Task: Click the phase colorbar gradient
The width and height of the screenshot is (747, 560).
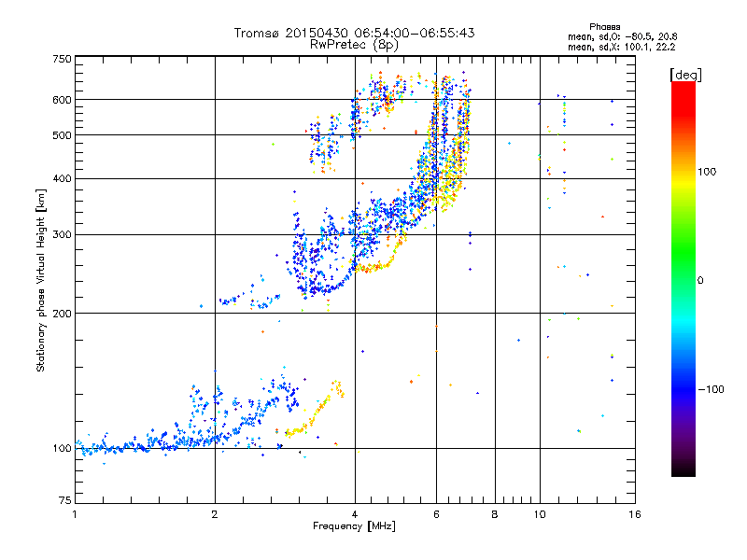Action: [684, 279]
